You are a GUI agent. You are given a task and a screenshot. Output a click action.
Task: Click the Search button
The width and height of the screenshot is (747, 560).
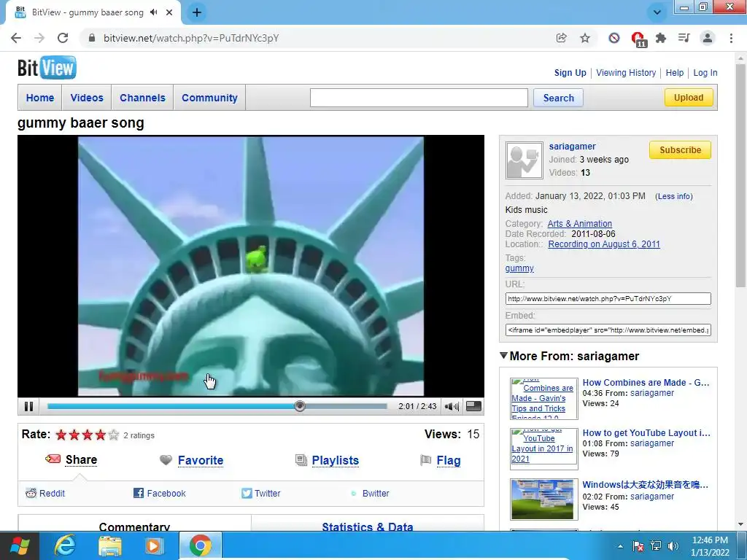(x=558, y=98)
